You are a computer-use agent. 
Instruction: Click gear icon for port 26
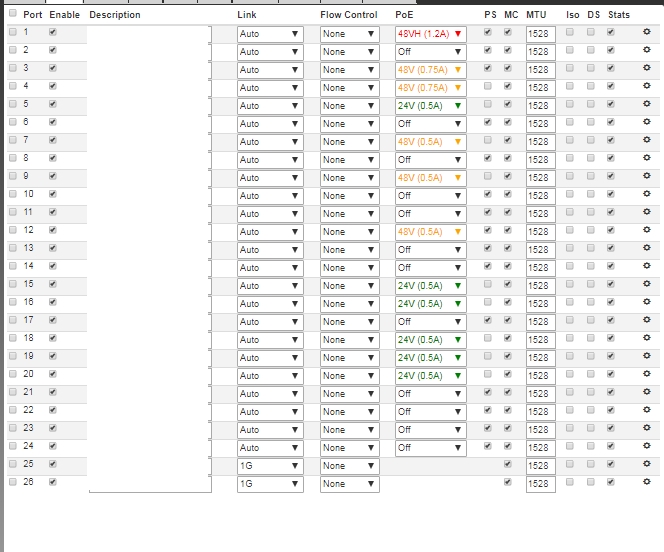click(x=646, y=482)
